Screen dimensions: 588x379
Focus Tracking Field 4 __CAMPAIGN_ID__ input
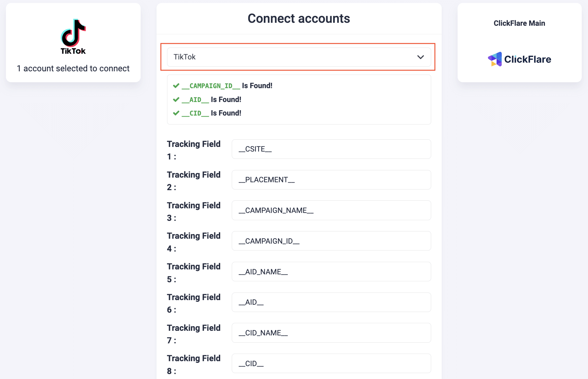tap(331, 241)
